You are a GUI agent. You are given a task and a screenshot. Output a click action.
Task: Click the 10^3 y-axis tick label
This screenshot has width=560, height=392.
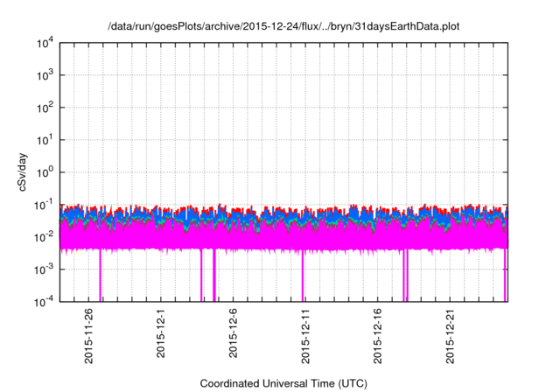[45, 76]
